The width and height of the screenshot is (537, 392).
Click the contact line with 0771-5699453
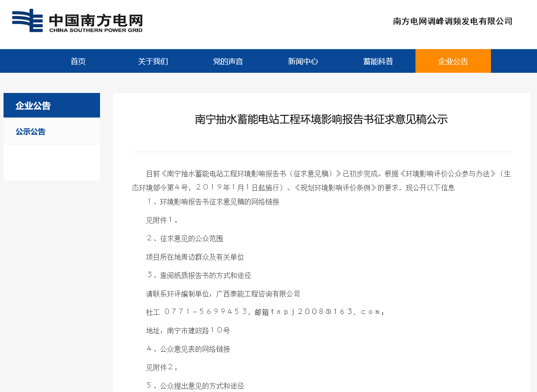point(265,312)
